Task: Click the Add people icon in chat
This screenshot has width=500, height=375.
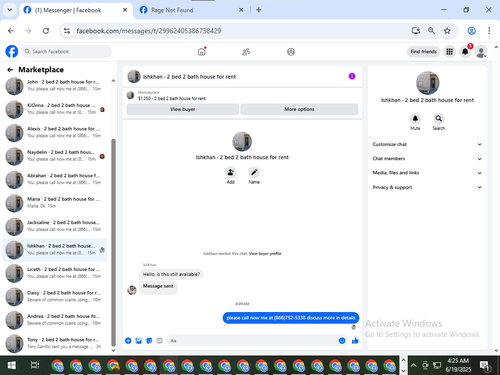Action: (230, 172)
